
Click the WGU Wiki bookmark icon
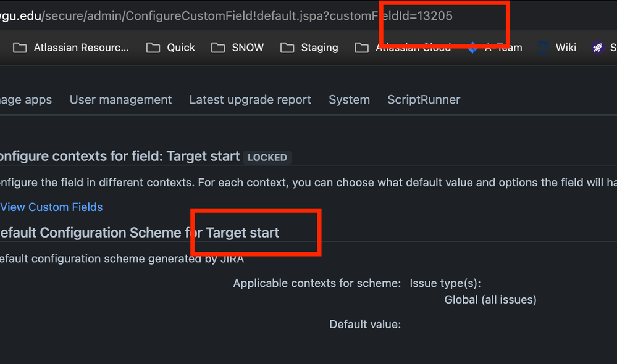pyautogui.click(x=543, y=47)
